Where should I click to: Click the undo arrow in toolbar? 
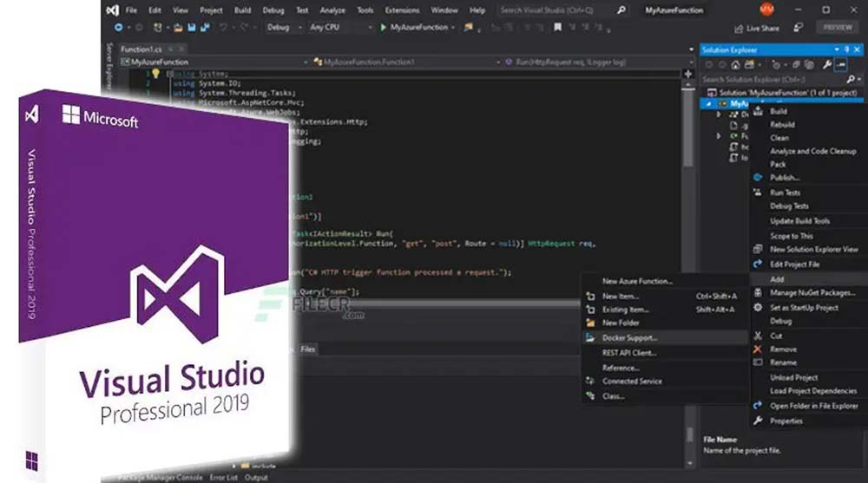(223, 27)
